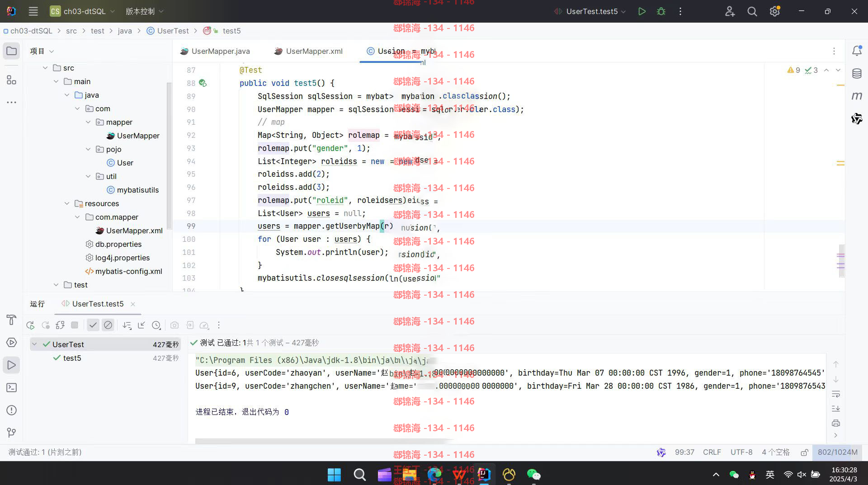Collapse the mapper package
Viewport: 868px width, 485px height.
[88, 122]
